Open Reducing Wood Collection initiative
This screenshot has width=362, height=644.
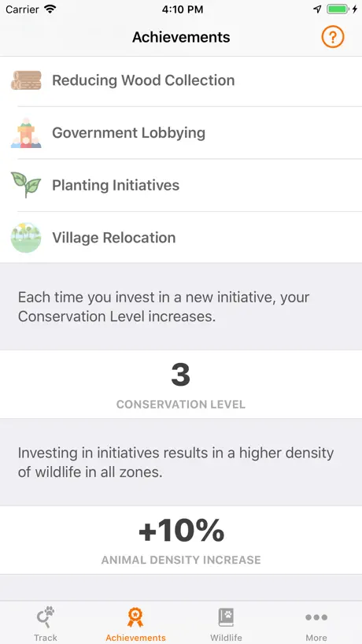(x=181, y=80)
